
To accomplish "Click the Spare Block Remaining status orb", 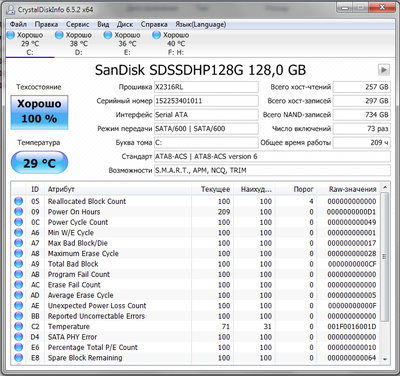I will point(19,358).
